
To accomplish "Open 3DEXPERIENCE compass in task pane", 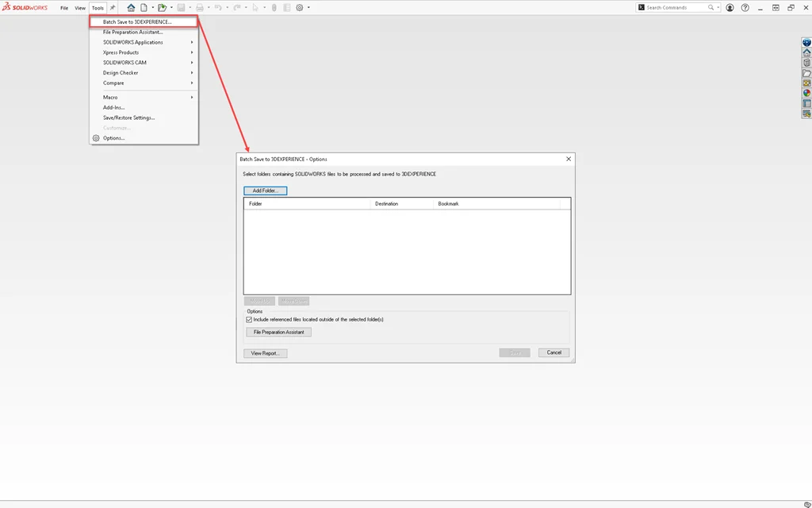I will point(806,43).
